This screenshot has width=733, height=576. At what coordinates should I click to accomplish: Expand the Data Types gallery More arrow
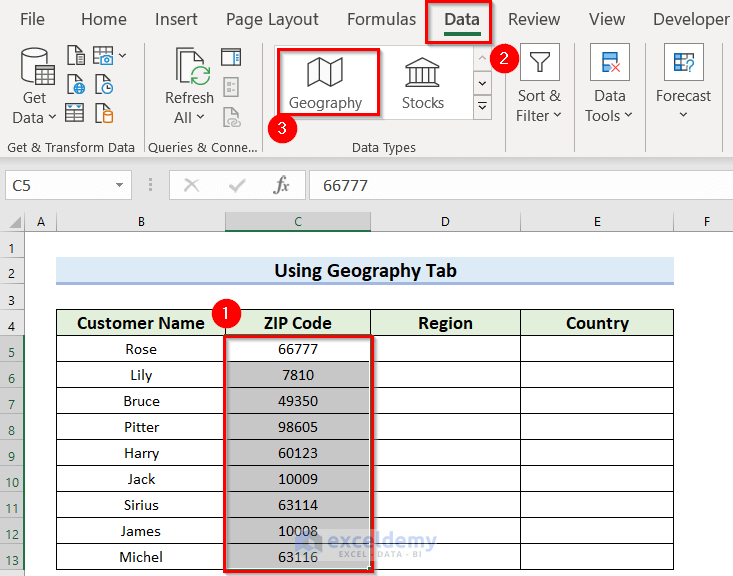click(x=482, y=106)
